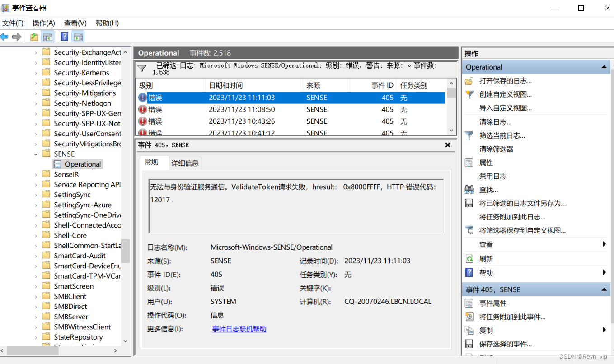This screenshot has width=614, height=364.
Task: Click the funnel filter icon above event list
Action: [x=142, y=69]
